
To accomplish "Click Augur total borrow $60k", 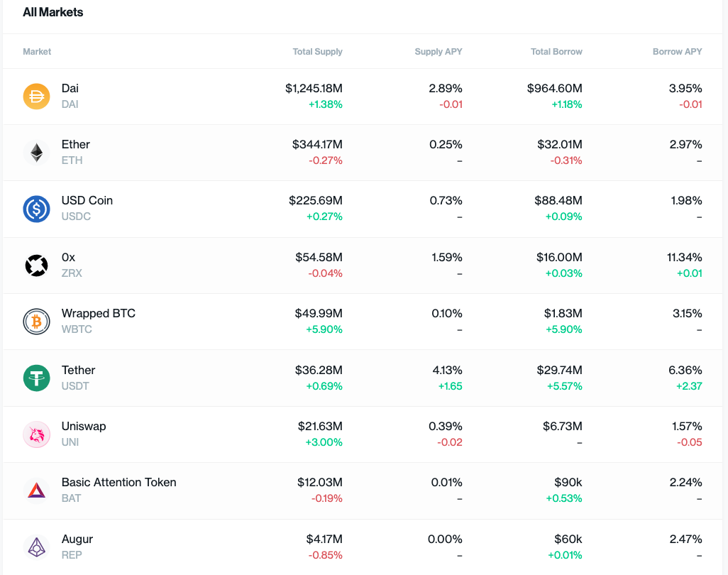I will coord(568,540).
